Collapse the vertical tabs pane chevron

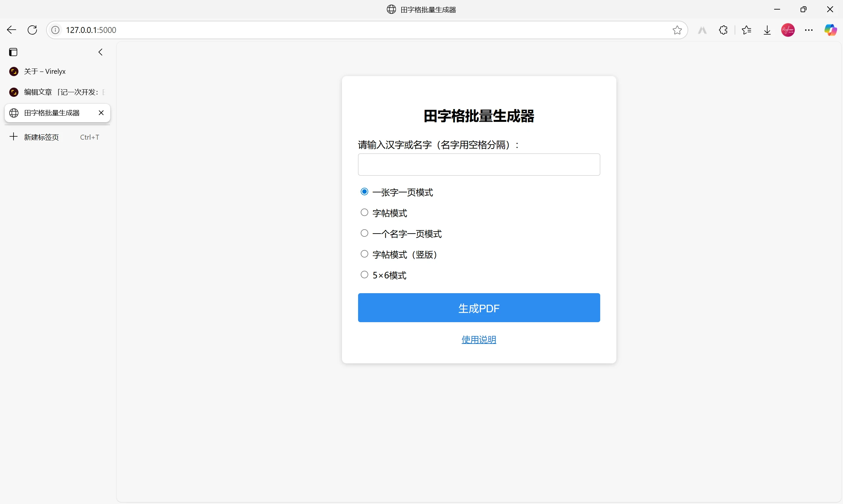click(x=100, y=52)
